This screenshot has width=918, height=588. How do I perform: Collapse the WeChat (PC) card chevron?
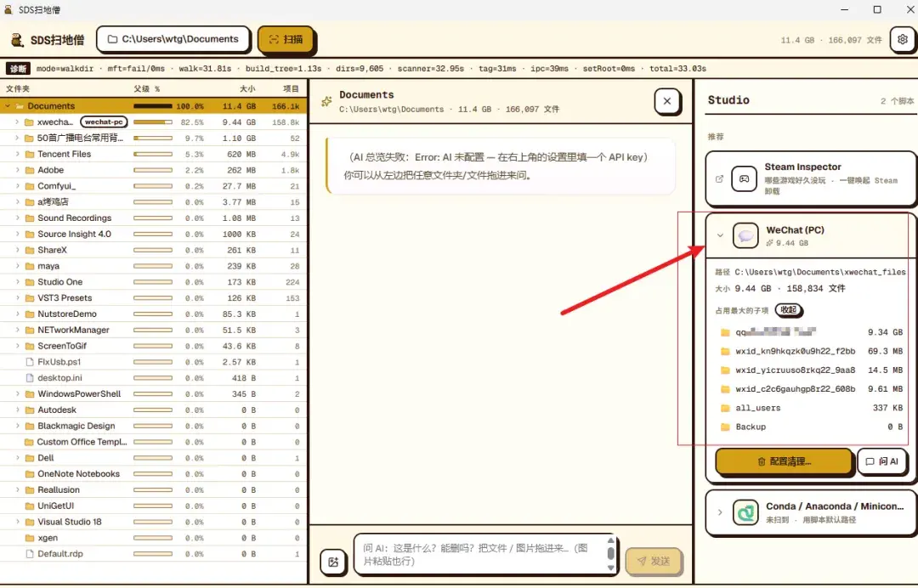point(720,235)
